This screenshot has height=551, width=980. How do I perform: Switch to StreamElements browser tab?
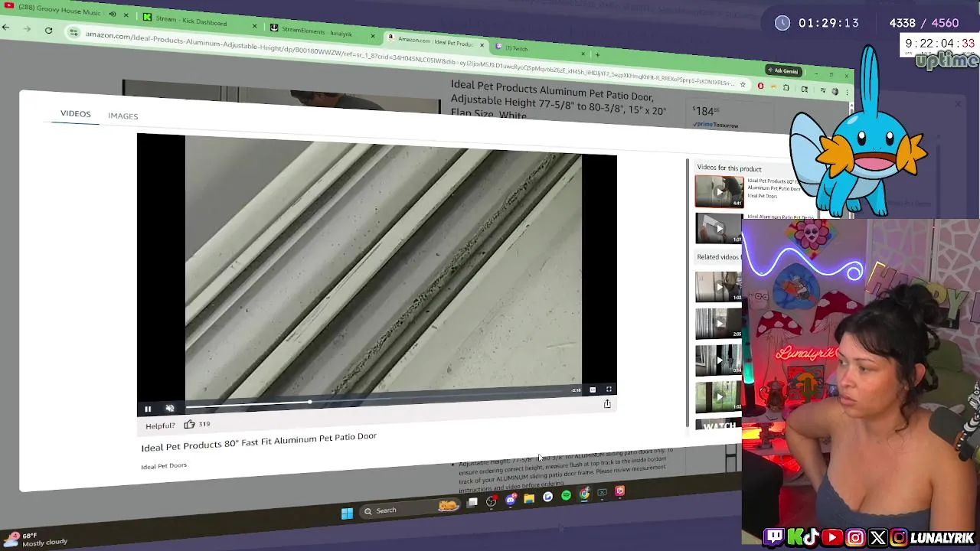click(317, 31)
